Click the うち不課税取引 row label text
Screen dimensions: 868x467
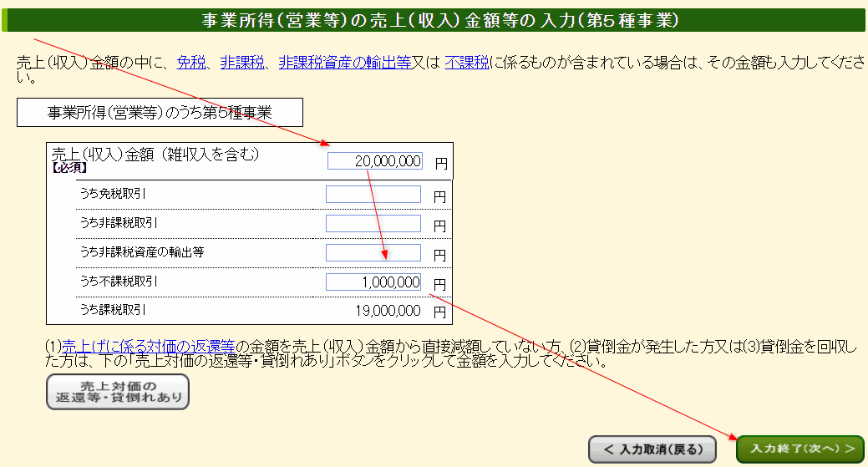[x=119, y=282]
